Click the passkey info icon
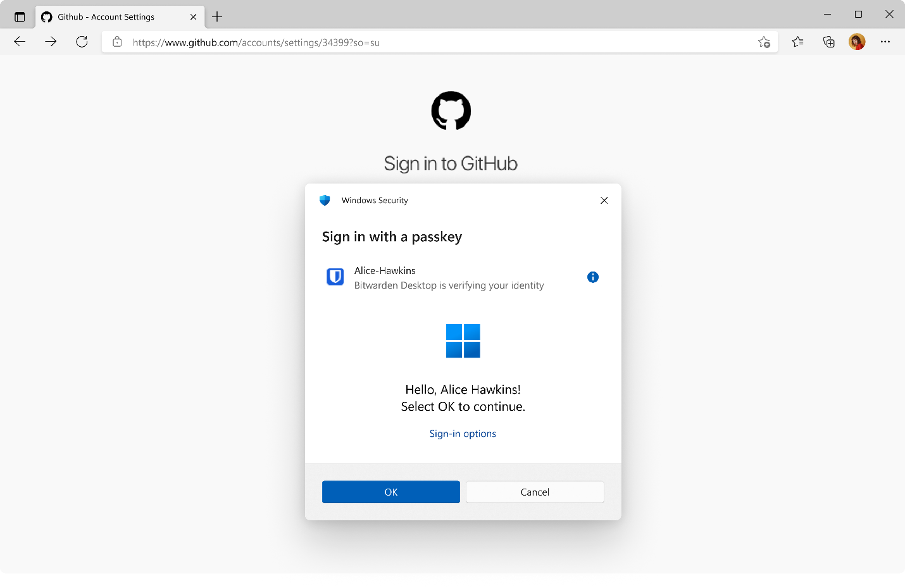Viewport: 905px width, 588px height. (x=592, y=277)
